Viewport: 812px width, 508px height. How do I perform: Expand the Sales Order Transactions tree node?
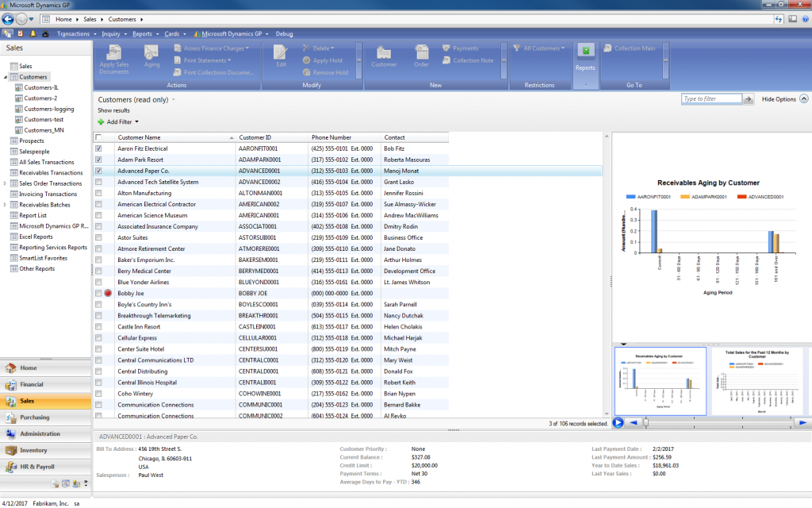[6, 183]
